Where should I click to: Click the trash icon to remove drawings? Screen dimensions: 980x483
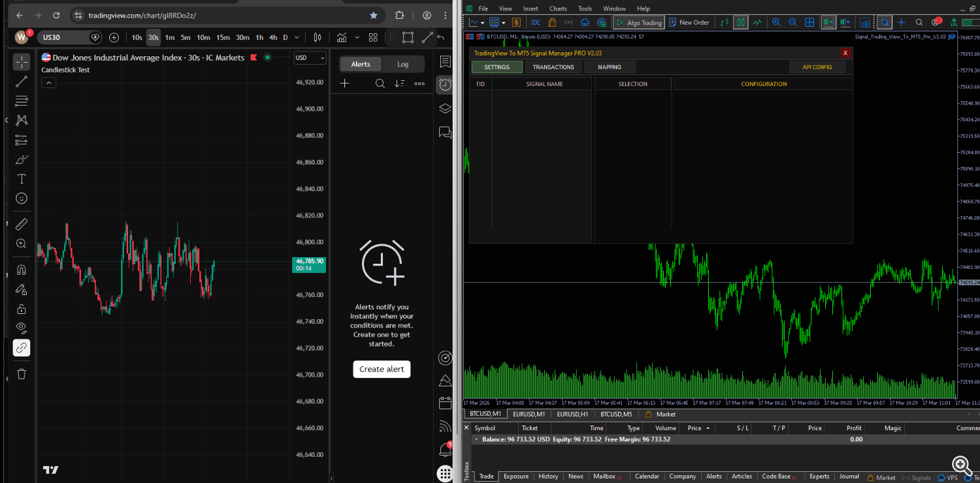(x=22, y=374)
